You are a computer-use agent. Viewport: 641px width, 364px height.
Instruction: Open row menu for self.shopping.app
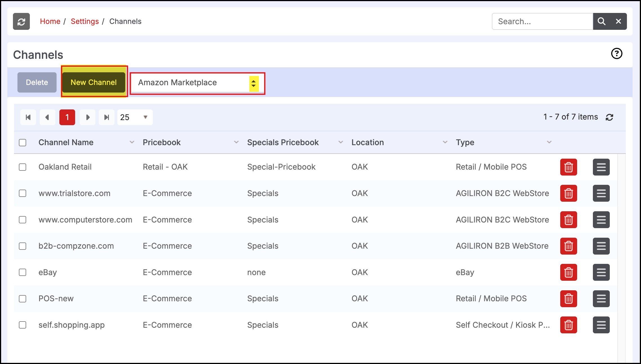tap(601, 325)
